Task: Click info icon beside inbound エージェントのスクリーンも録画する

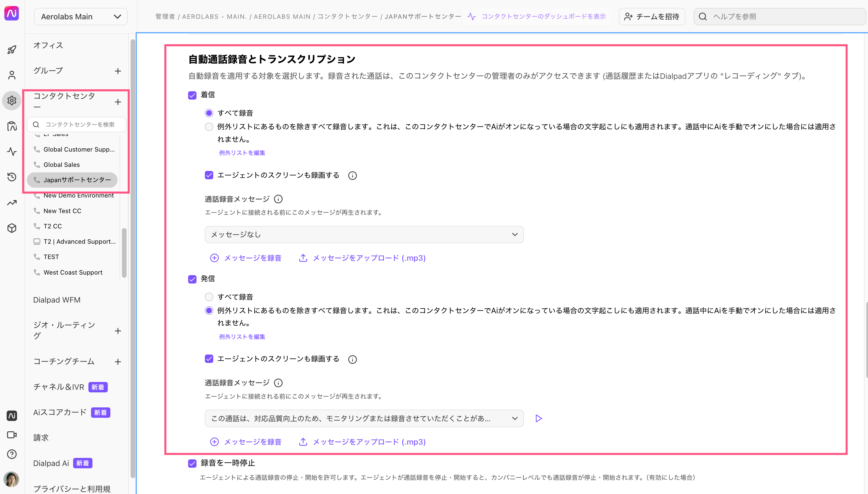Action: click(x=352, y=176)
